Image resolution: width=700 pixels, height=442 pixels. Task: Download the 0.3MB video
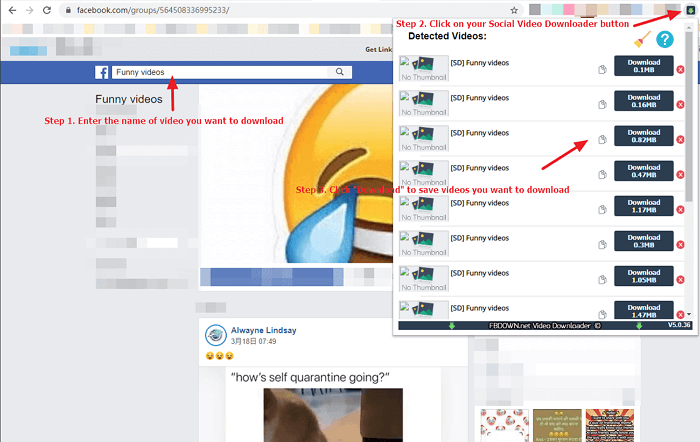click(643, 241)
